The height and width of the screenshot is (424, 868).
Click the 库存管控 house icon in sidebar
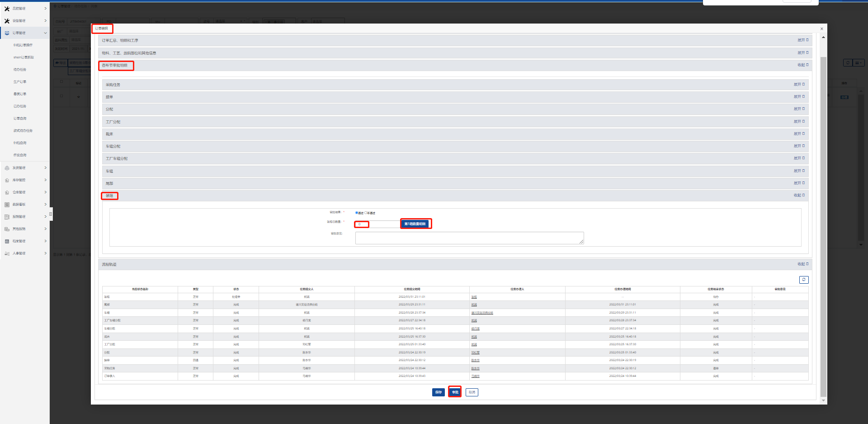point(7,180)
